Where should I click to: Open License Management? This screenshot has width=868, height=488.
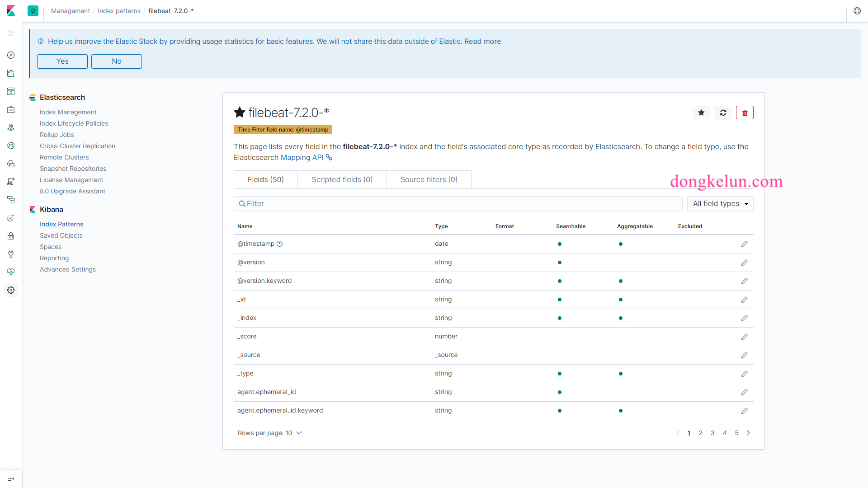click(x=71, y=180)
